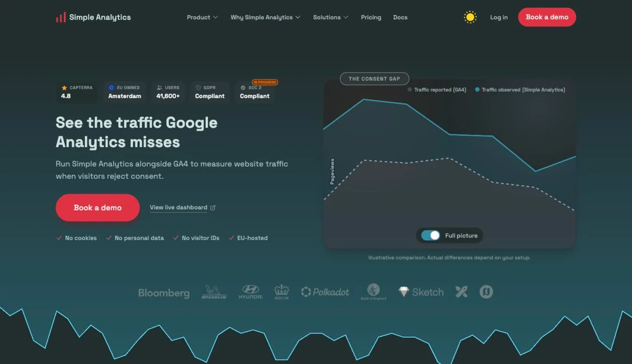Screen dimensions: 632x364
Task: Click the checkmark next to EU-hosted
Action: tap(231, 238)
